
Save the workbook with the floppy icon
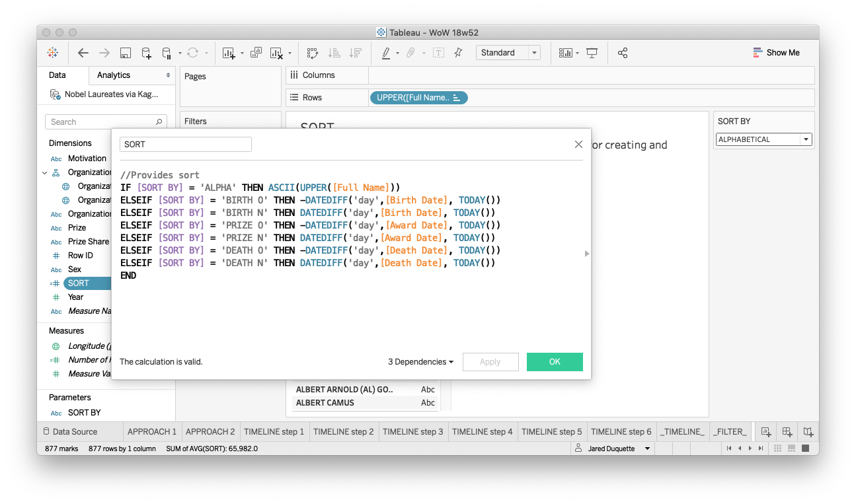point(125,53)
